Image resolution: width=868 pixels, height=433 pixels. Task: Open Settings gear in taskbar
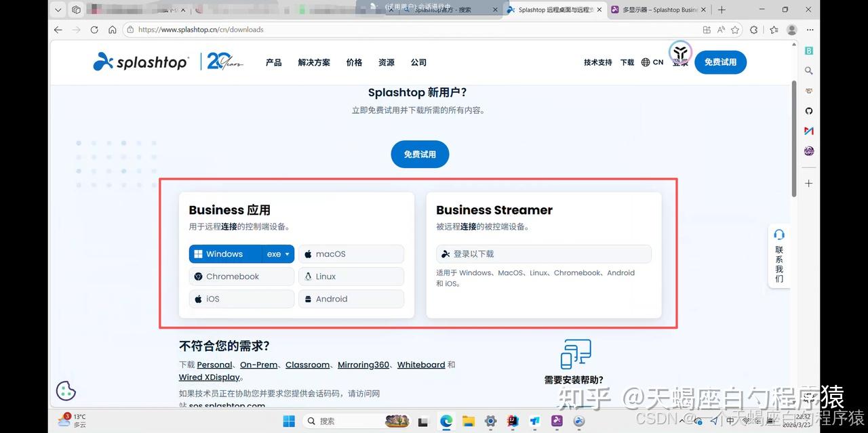(490, 421)
